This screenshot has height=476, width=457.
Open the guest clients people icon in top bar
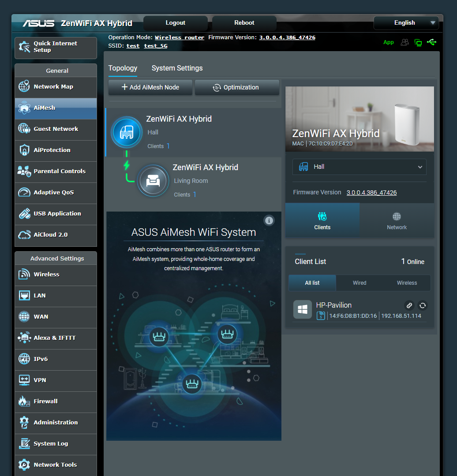point(405,42)
